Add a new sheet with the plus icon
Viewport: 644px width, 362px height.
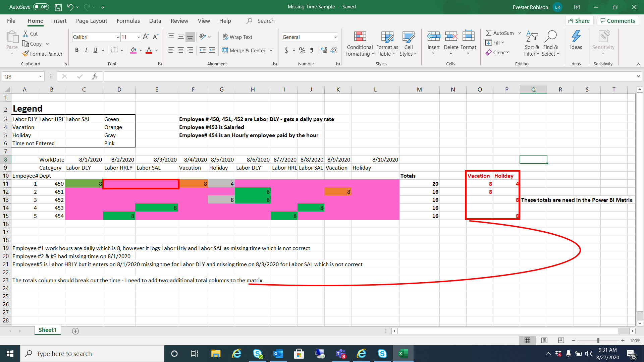[x=75, y=331]
